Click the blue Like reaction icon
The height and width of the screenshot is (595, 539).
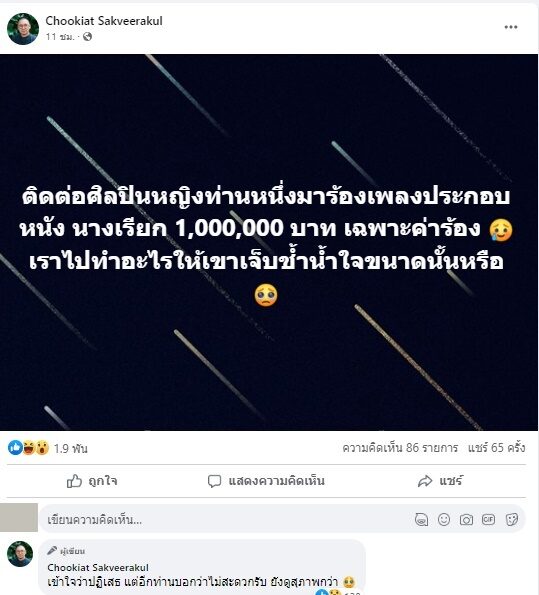[x=15, y=448]
